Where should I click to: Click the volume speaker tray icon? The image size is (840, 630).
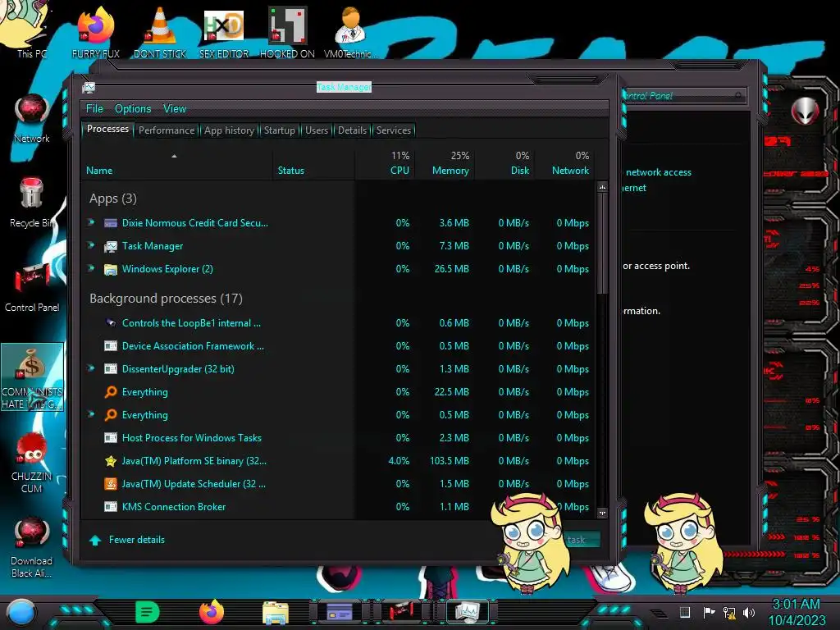749,612
